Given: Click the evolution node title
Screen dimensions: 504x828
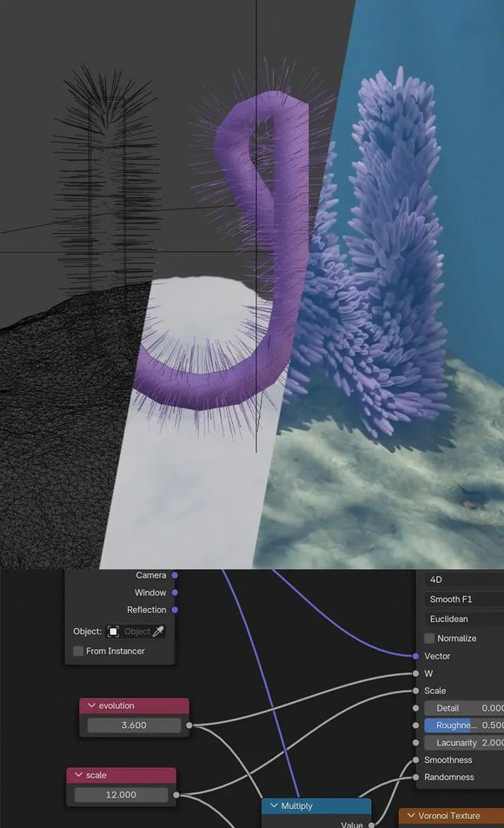Looking at the screenshot, I should click(116, 705).
